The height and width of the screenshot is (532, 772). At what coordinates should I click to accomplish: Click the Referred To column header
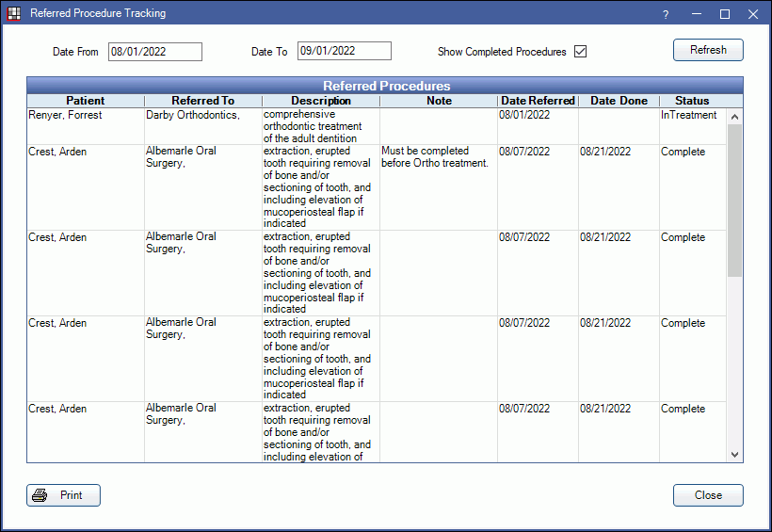tap(203, 101)
